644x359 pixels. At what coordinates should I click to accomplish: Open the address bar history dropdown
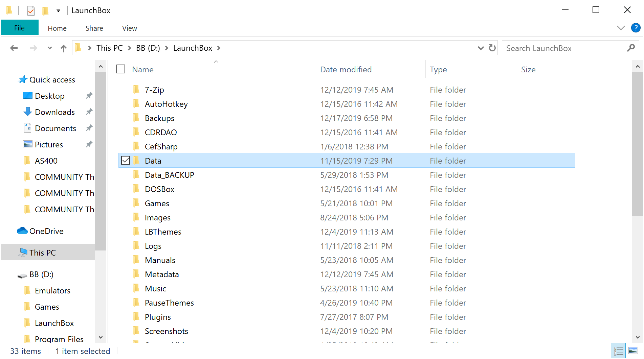(481, 48)
